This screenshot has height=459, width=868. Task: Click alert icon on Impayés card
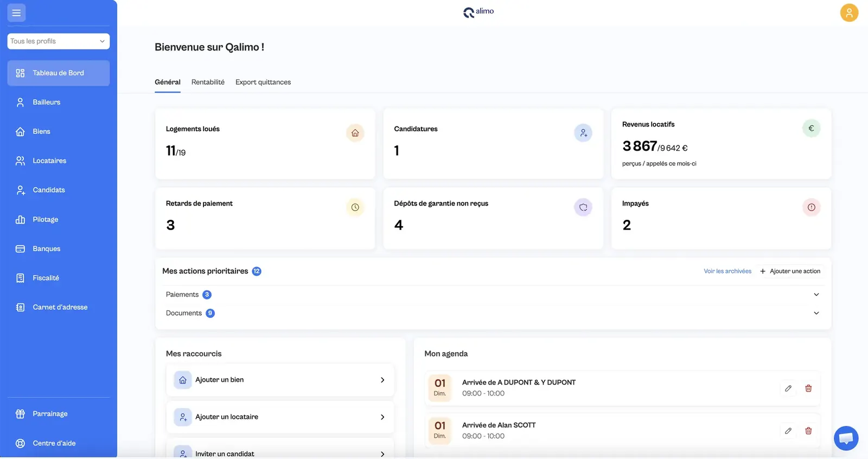[x=811, y=207]
